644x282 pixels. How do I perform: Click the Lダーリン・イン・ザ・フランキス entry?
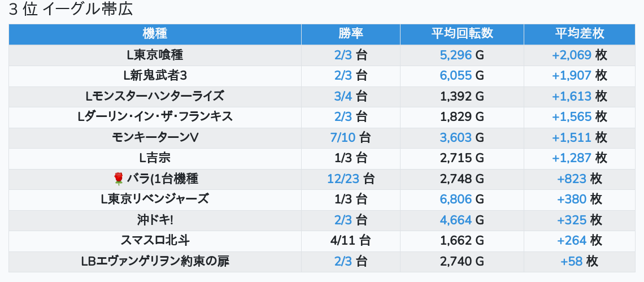click(x=155, y=116)
